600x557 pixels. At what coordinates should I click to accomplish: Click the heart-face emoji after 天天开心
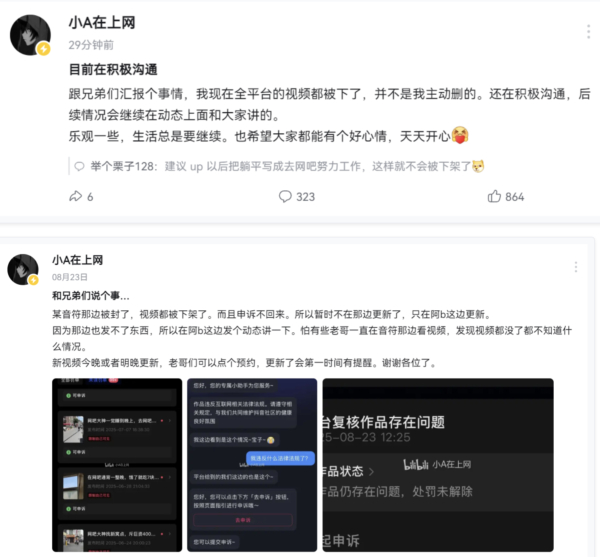460,135
